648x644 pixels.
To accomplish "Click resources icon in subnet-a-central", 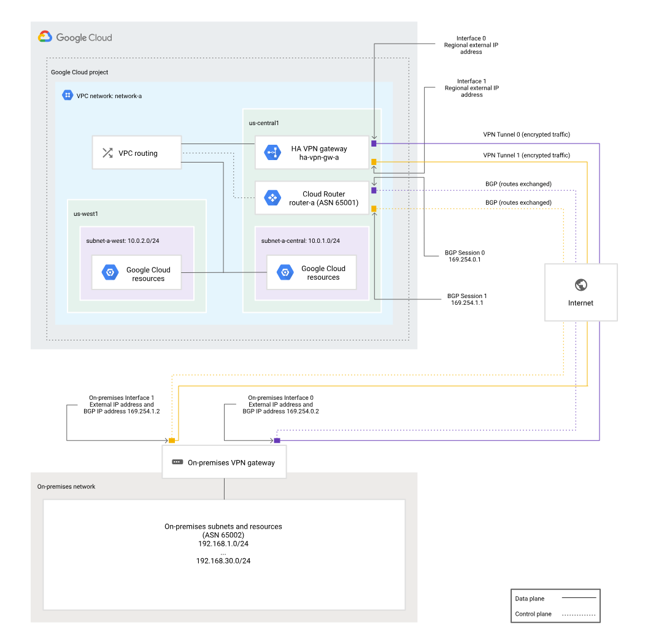I will point(285,272).
